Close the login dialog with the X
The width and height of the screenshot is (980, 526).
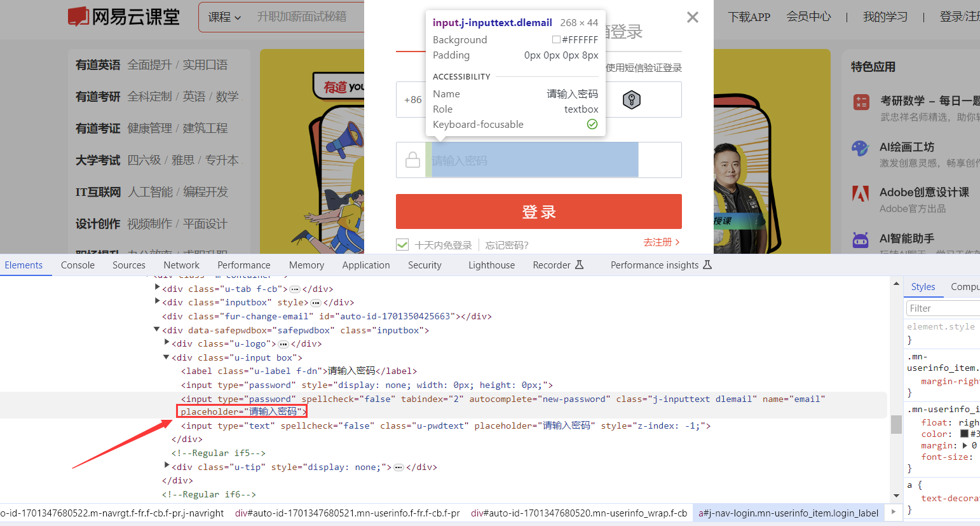pyautogui.click(x=693, y=17)
